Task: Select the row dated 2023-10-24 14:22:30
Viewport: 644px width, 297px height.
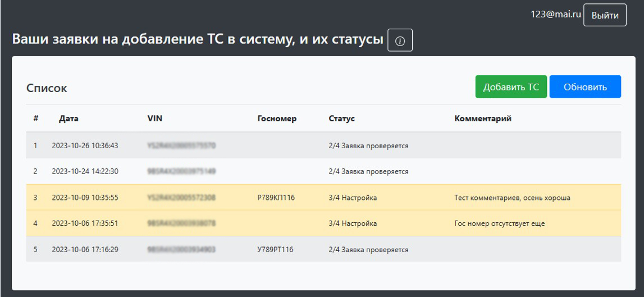Action: (x=85, y=171)
